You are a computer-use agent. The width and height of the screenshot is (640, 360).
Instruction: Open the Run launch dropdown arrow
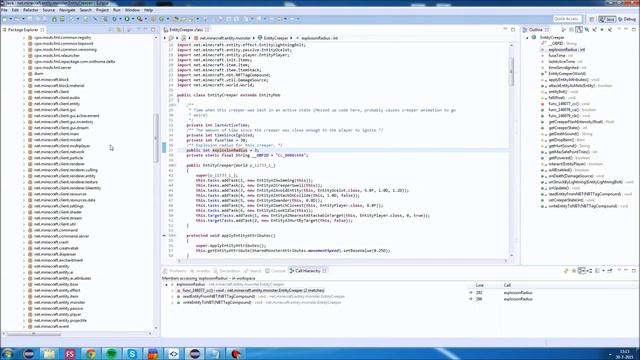(x=132, y=19)
